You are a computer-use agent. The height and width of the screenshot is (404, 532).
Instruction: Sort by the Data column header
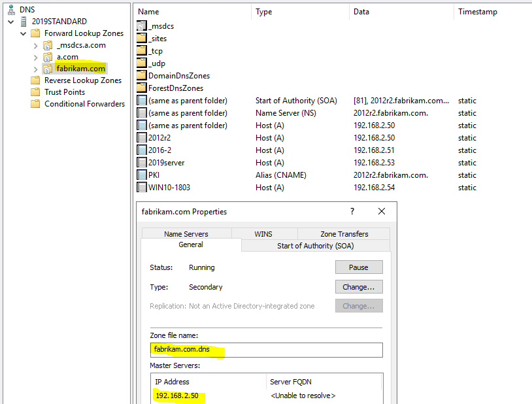coord(402,12)
